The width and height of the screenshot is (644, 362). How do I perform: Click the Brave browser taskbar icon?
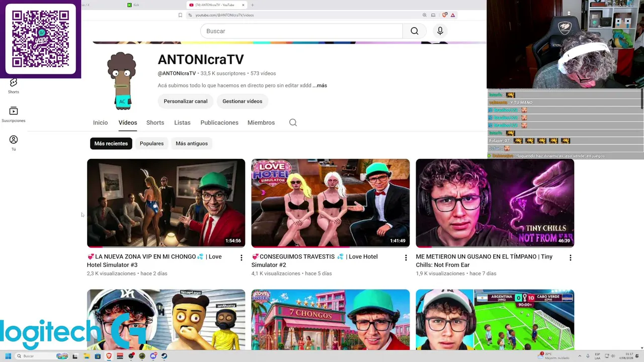pyautogui.click(x=109, y=356)
